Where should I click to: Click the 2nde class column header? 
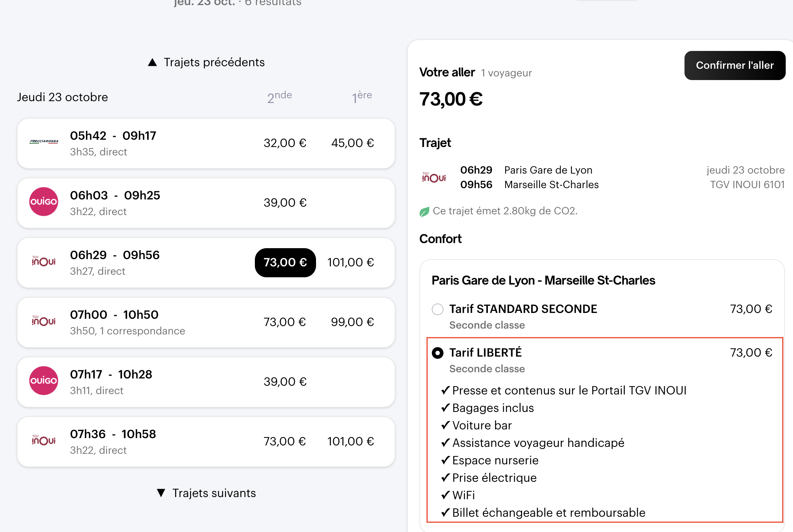tap(279, 97)
